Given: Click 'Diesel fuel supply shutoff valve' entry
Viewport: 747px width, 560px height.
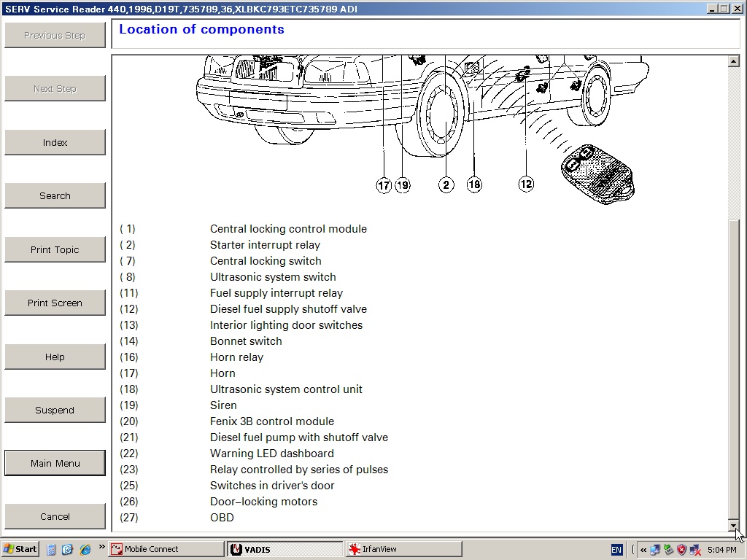Looking at the screenshot, I should pyautogui.click(x=288, y=309).
